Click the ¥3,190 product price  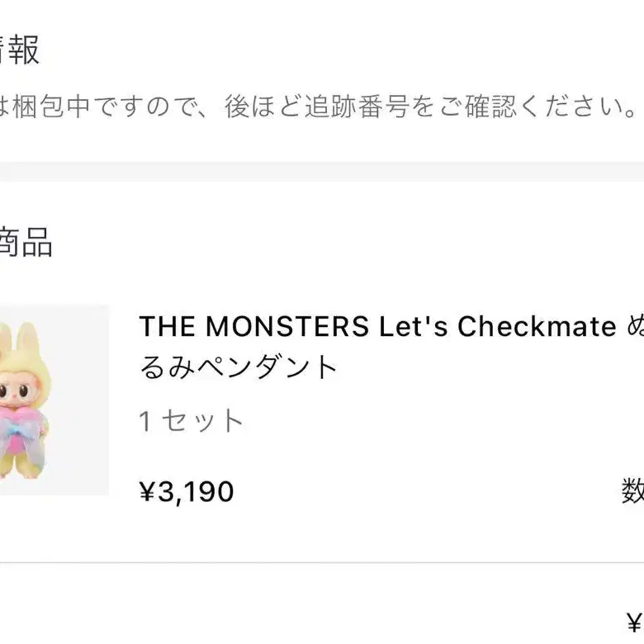pyautogui.click(x=187, y=491)
